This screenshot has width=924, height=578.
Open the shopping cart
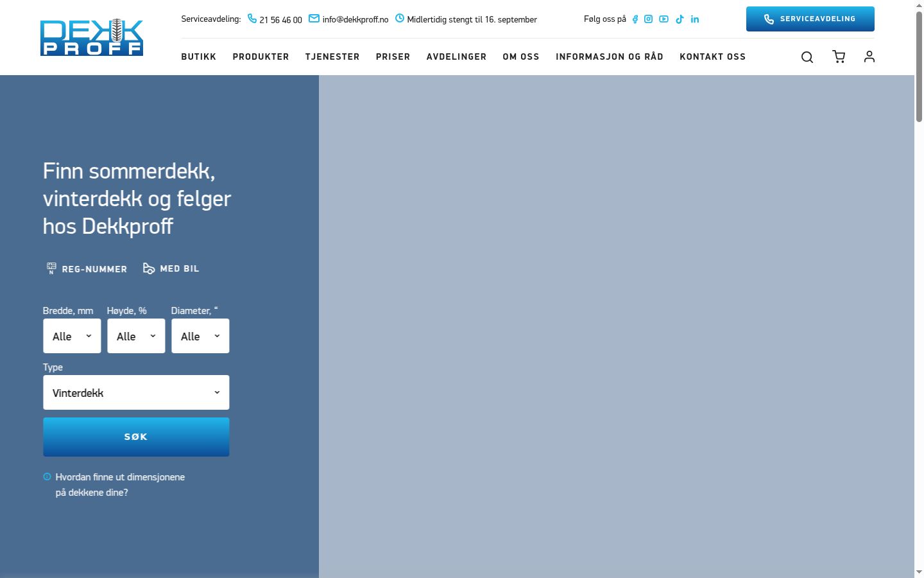tap(839, 57)
